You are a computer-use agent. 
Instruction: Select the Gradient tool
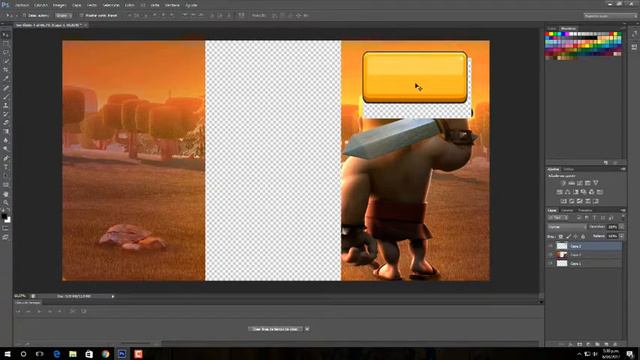[x=6, y=131]
